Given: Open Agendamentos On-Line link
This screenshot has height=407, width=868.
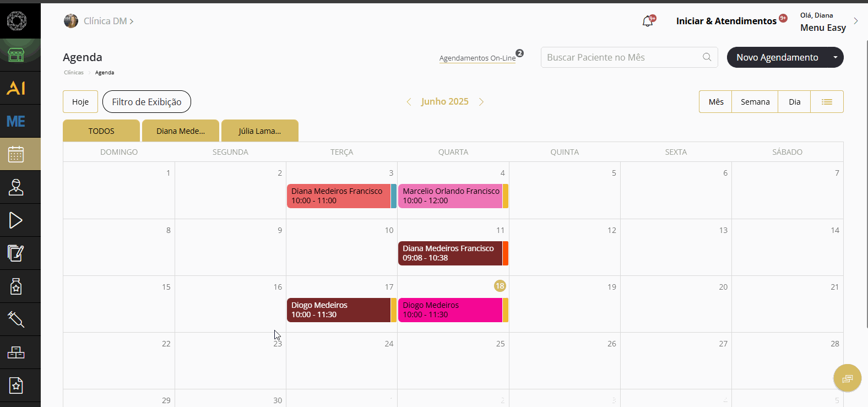Looking at the screenshot, I should (478, 58).
